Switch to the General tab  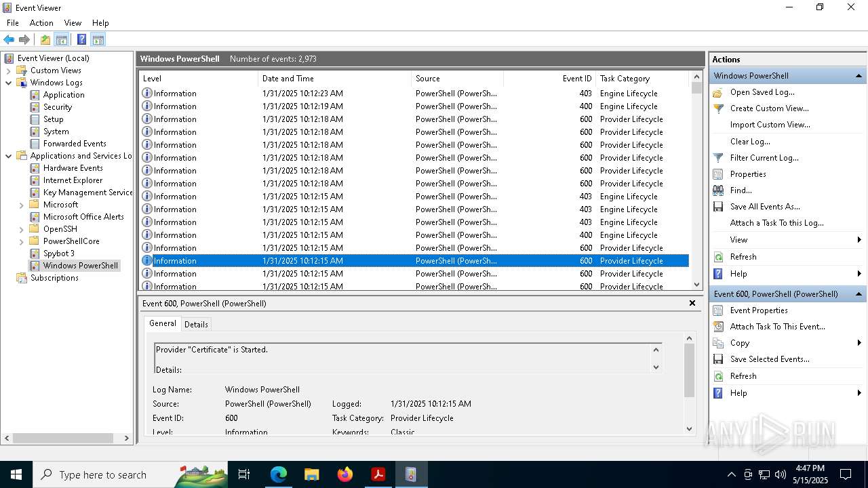(163, 323)
